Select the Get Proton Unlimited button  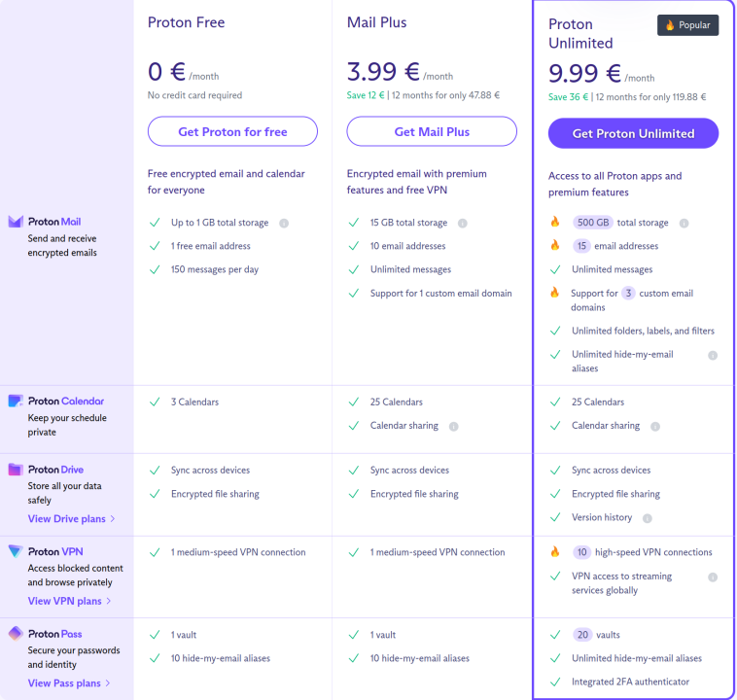point(633,133)
